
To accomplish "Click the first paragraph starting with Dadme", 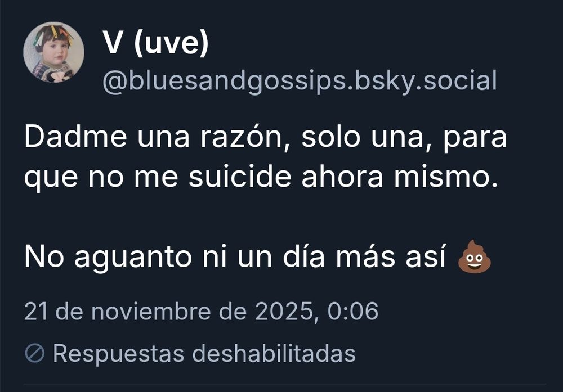I will pyautogui.click(x=265, y=157).
